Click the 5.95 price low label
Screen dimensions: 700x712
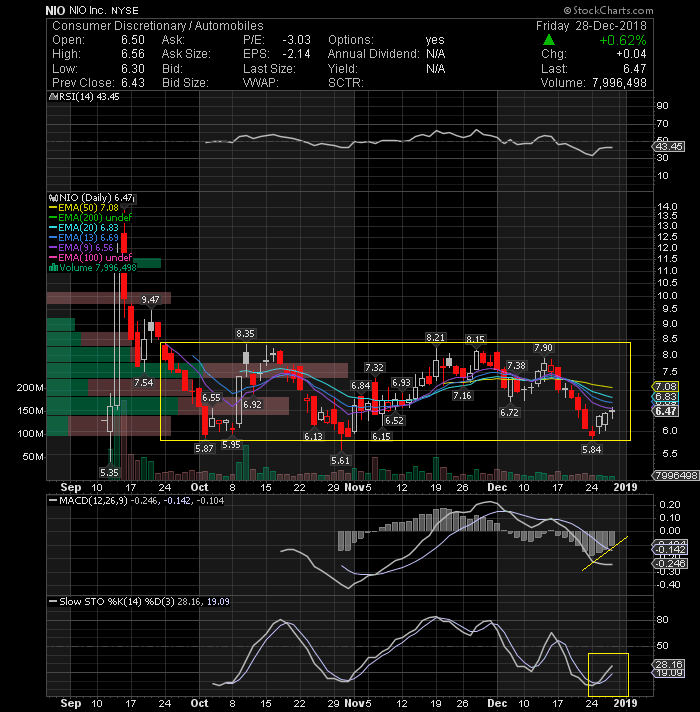[231, 445]
